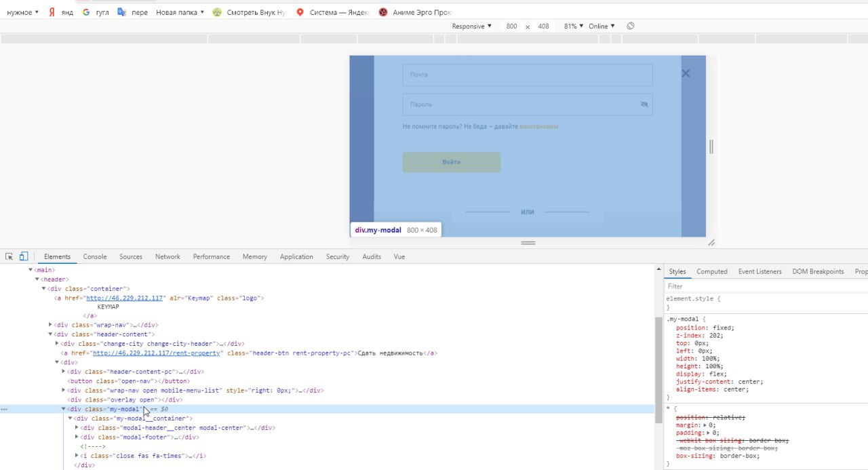Open the Responsive device dropdown
The width and height of the screenshot is (868, 470).
click(x=472, y=26)
